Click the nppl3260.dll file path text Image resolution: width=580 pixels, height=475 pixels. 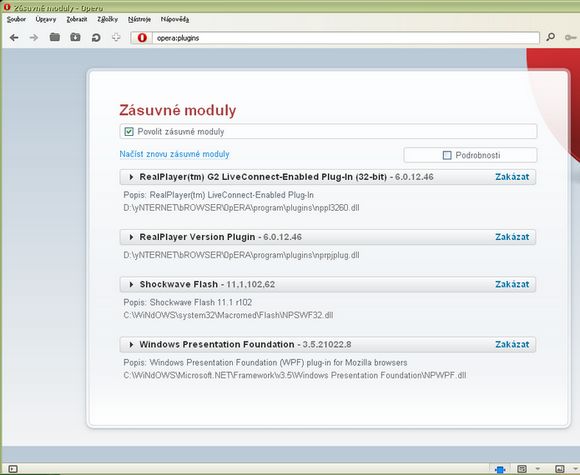241,208
